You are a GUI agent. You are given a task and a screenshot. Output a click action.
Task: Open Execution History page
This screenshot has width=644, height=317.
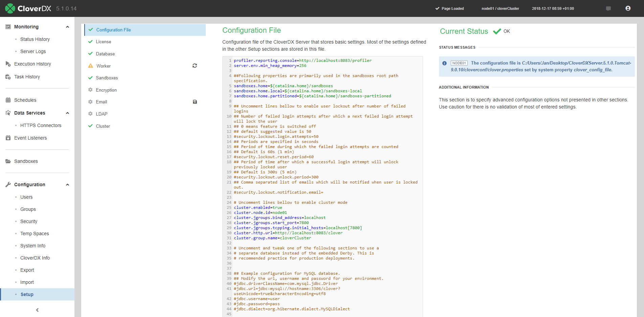tap(32, 64)
